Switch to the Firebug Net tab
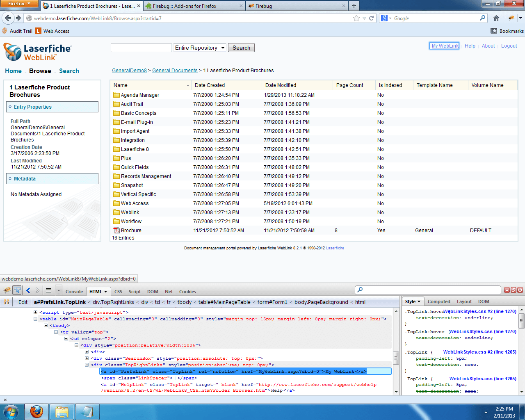Image resolution: width=525 pixels, height=420 pixels. tap(169, 292)
